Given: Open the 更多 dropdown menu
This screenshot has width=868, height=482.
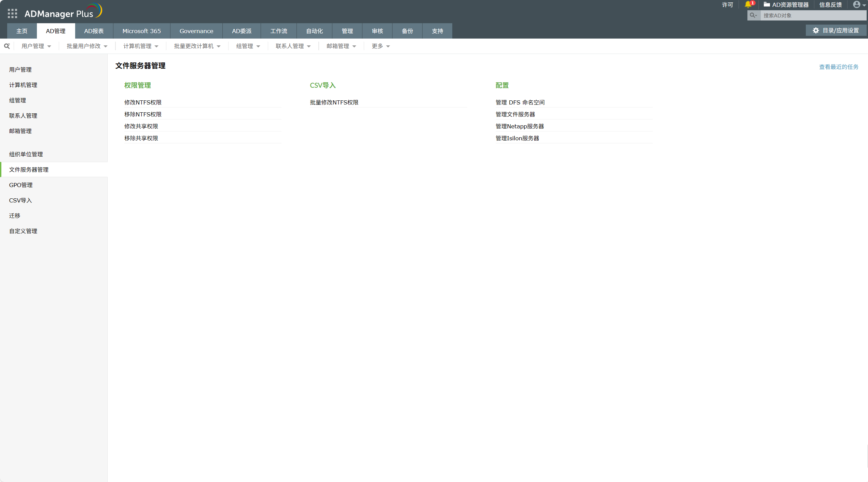Looking at the screenshot, I should click(381, 46).
